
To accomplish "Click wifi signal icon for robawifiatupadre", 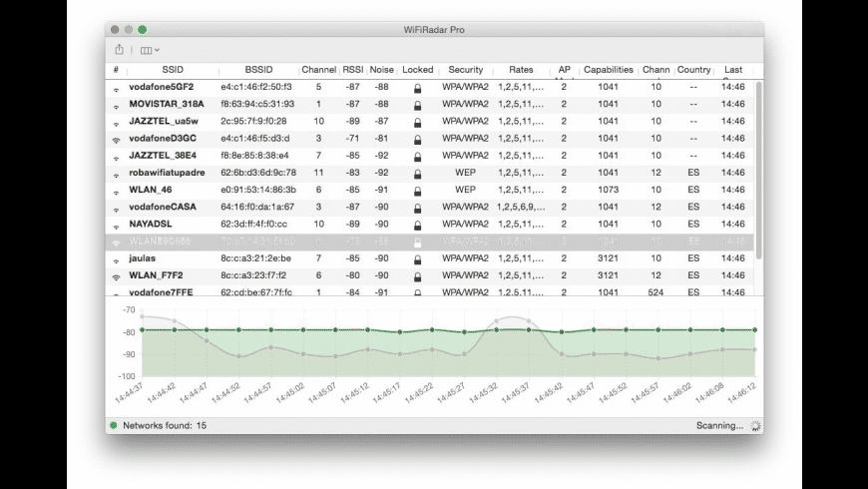I will pyautogui.click(x=117, y=174).
